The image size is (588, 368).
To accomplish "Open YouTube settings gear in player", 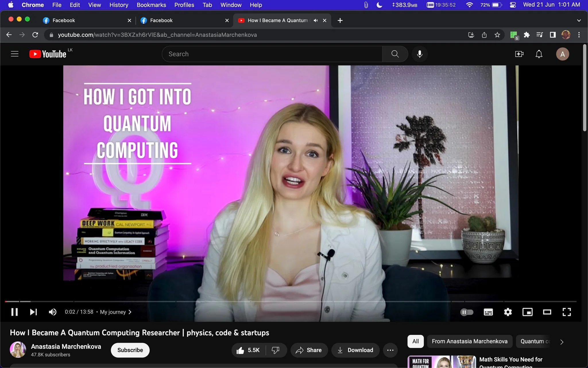I will click(x=508, y=312).
